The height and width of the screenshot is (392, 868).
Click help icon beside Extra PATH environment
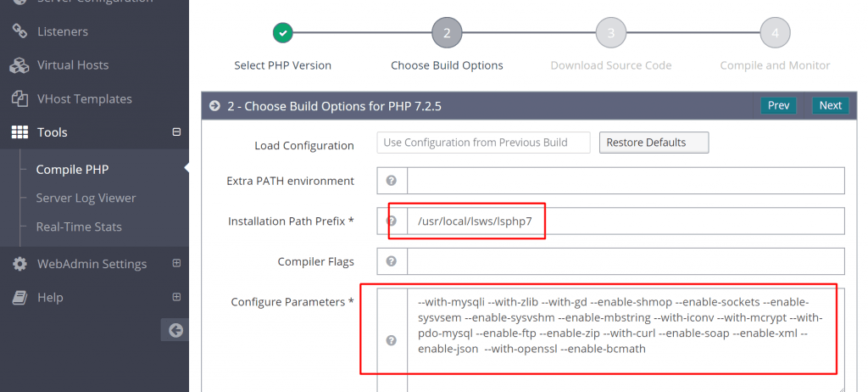click(x=392, y=181)
